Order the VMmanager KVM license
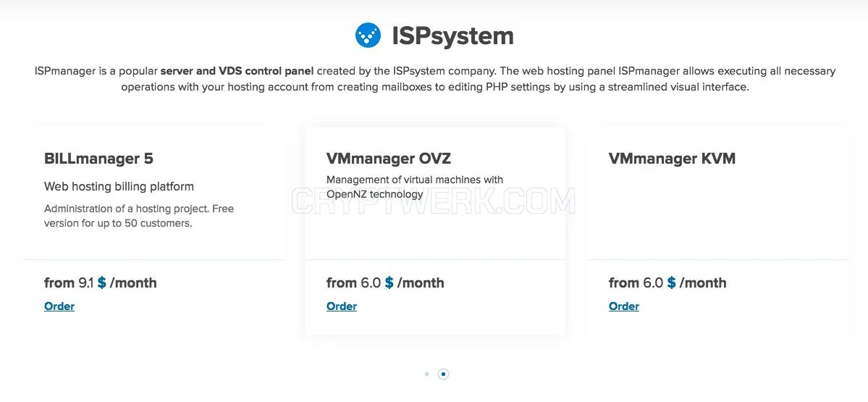The image size is (868, 402). (x=624, y=306)
